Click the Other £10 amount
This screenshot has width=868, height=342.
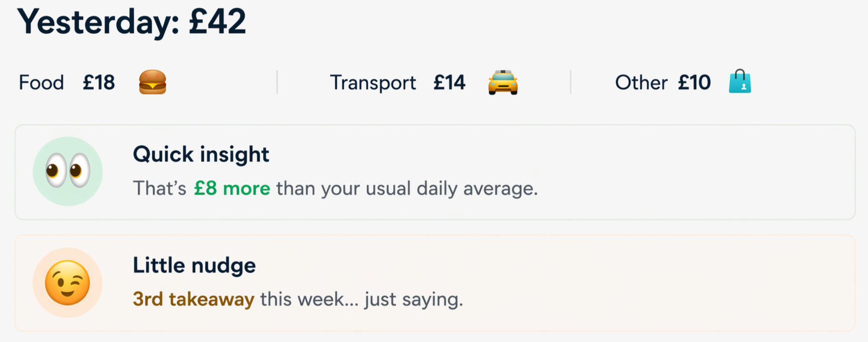click(x=694, y=82)
